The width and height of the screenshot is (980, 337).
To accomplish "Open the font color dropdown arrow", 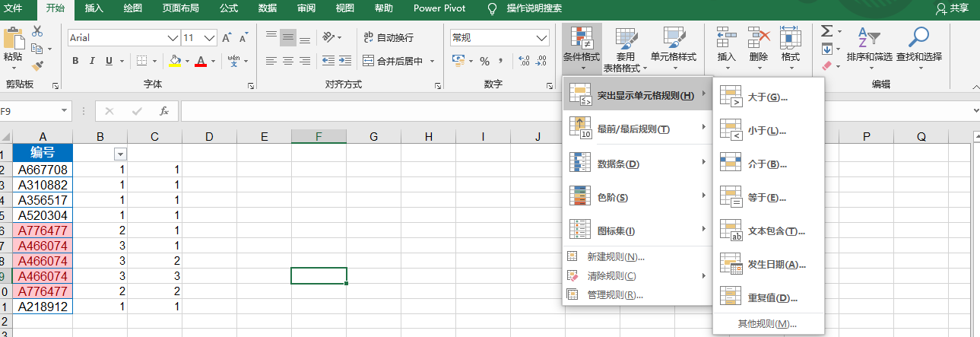I will click(213, 62).
